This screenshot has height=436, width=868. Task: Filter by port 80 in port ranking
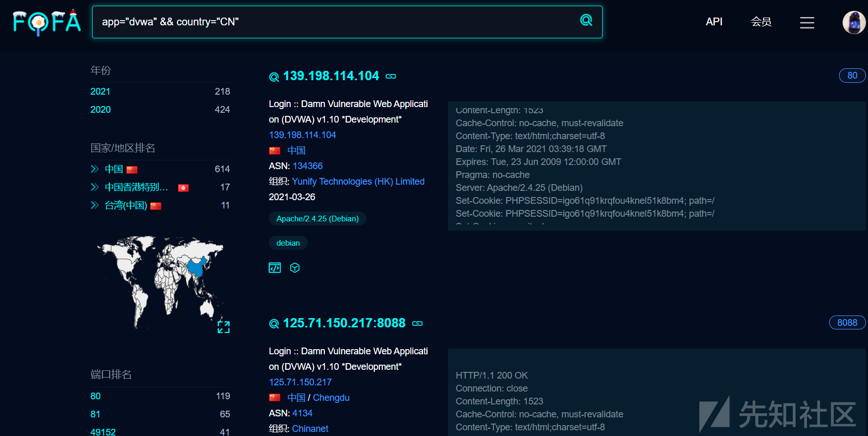96,396
